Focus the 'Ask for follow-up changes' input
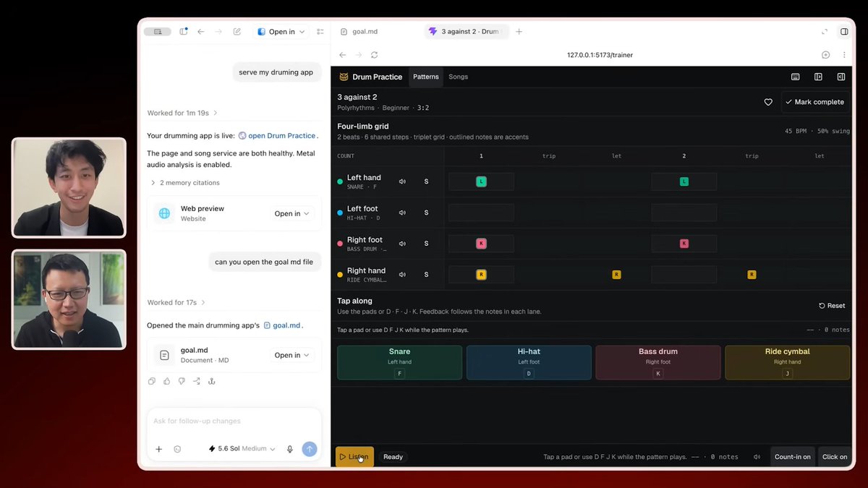 pyautogui.click(x=234, y=421)
